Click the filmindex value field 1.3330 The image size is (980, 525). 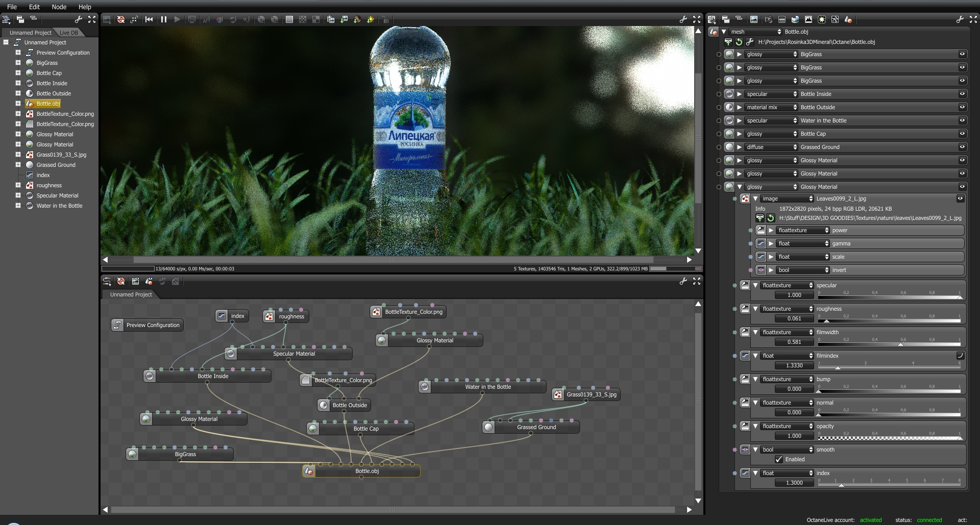[794, 365]
